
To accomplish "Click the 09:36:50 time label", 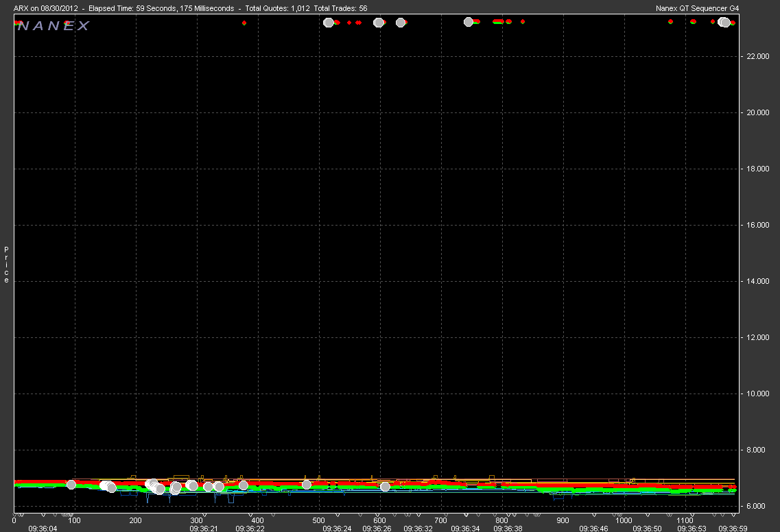I will (x=647, y=529).
